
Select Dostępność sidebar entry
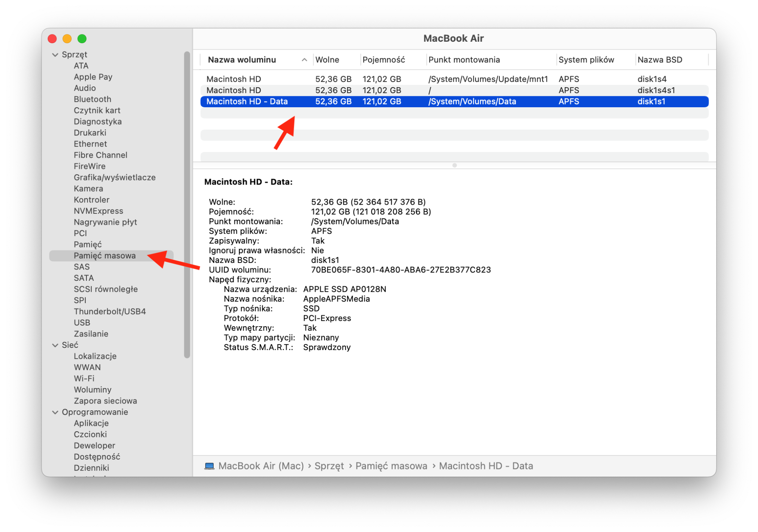pos(97,457)
